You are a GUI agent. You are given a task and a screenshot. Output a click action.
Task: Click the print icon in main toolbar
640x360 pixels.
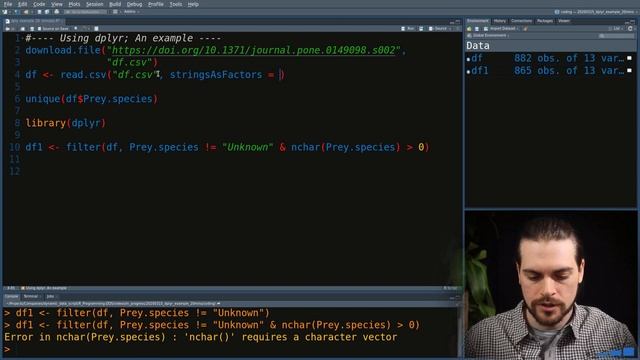57,12
